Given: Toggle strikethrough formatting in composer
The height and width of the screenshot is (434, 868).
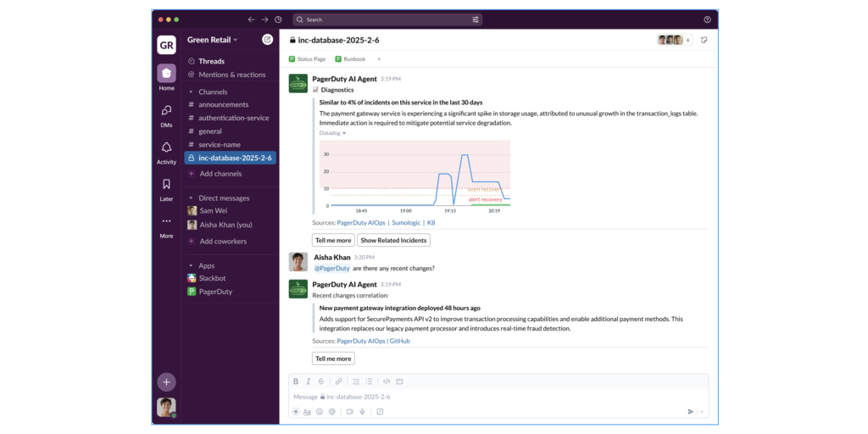Looking at the screenshot, I should pyautogui.click(x=321, y=381).
